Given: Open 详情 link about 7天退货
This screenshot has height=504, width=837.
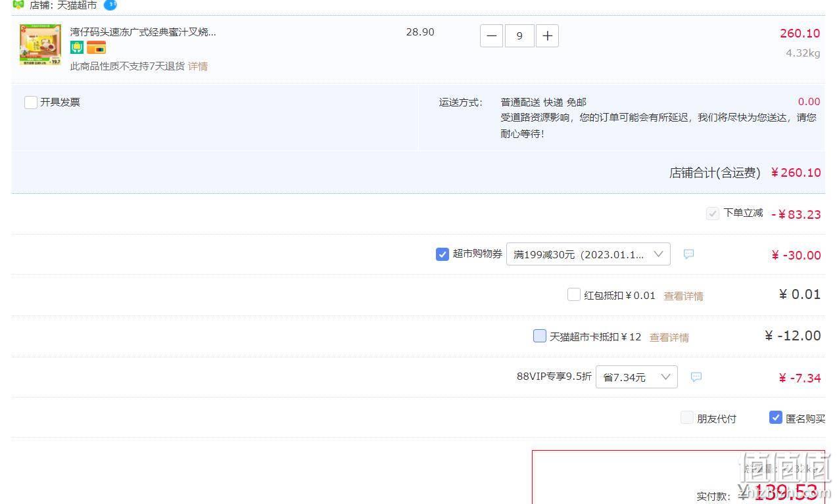Looking at the screenshot, I should click(198, 66).
